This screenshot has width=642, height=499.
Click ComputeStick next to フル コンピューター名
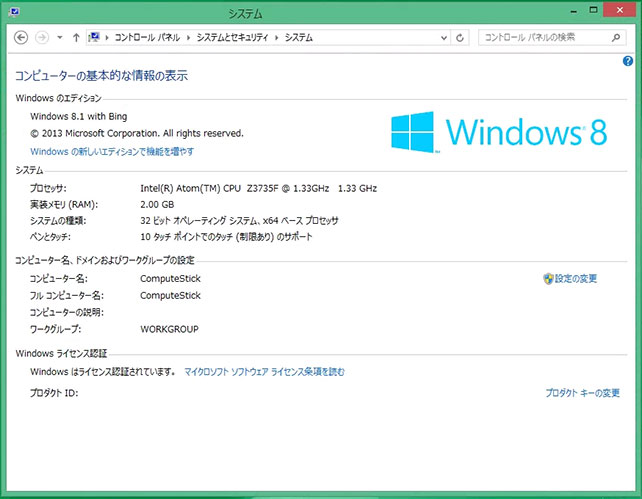coord(170,296)
